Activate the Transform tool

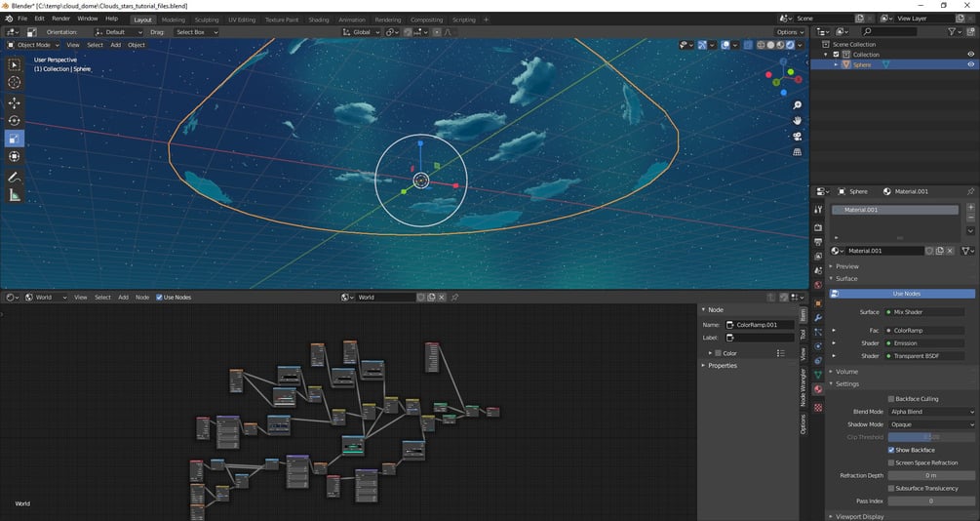coord(14,156)
